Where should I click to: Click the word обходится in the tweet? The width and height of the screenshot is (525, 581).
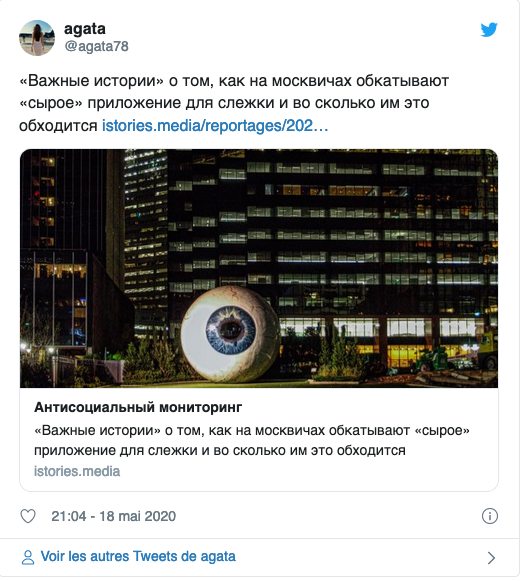(58, 126)
